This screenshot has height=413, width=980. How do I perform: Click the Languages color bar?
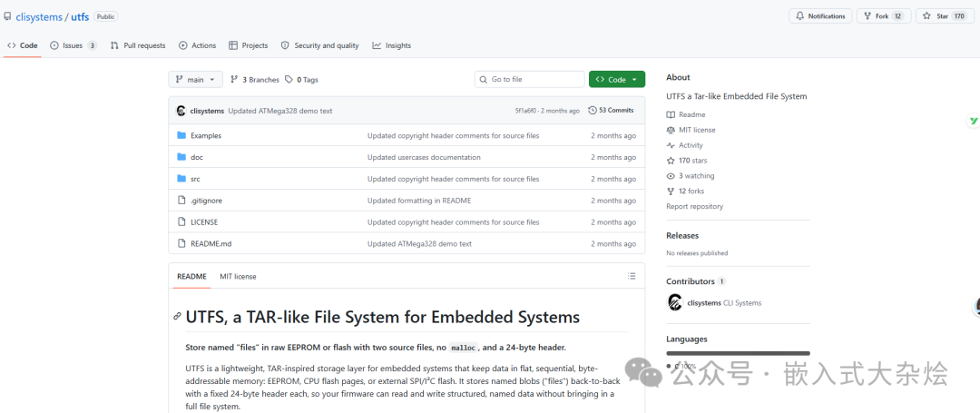(x=738, y=354)
